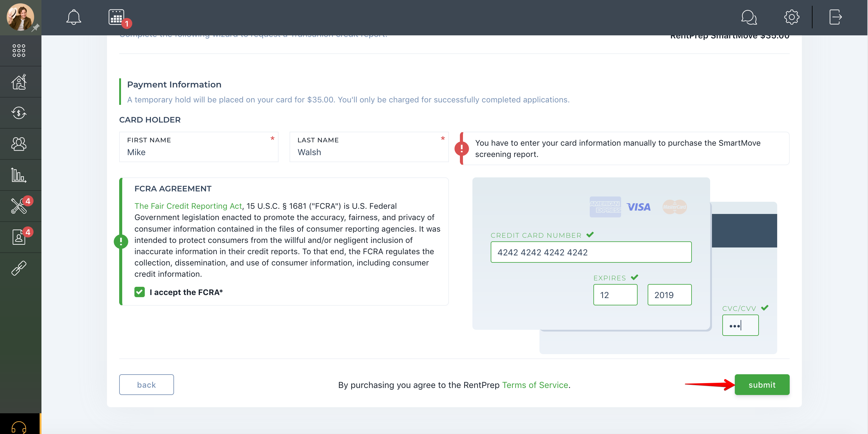Click into the First Name field
The height and width of the screenshot is (434, 868).
tap(199, 147)
